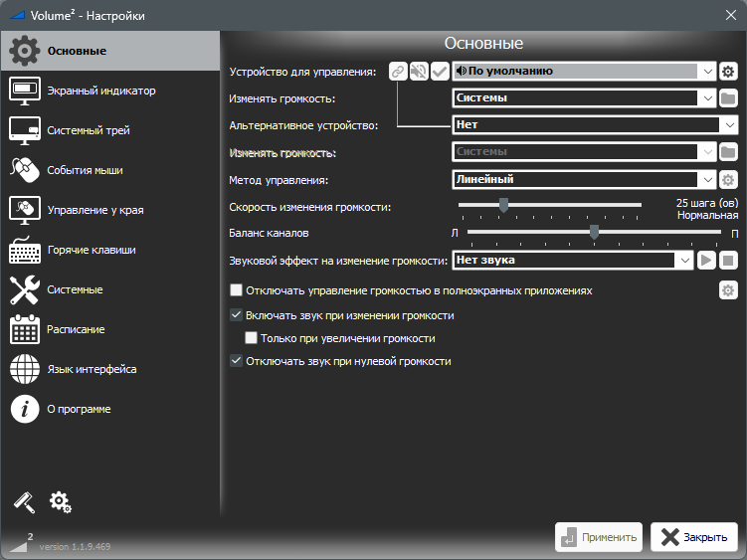This screenshot has width=747, height=560.
Task: Click the disabled second Системы dropdown
Action: (x=584, y=152)
